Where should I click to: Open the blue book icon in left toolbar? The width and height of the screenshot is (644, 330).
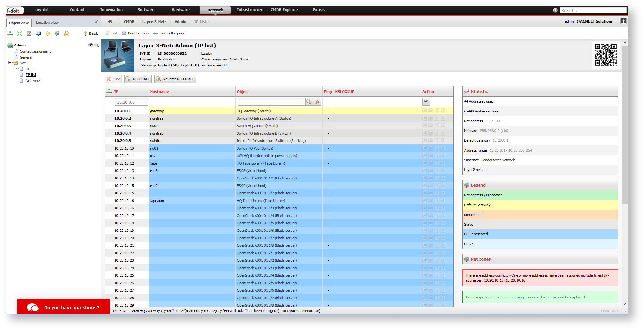[38, 33]
